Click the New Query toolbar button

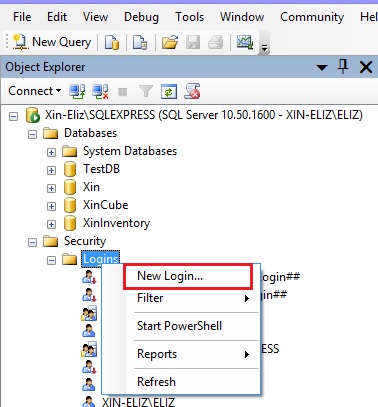52,42
